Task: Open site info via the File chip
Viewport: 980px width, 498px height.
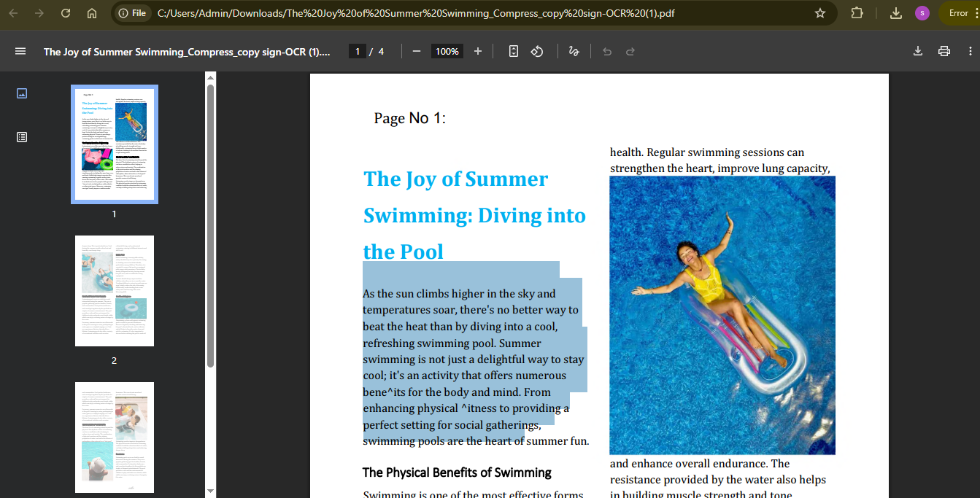Action: tap(132, 12)
